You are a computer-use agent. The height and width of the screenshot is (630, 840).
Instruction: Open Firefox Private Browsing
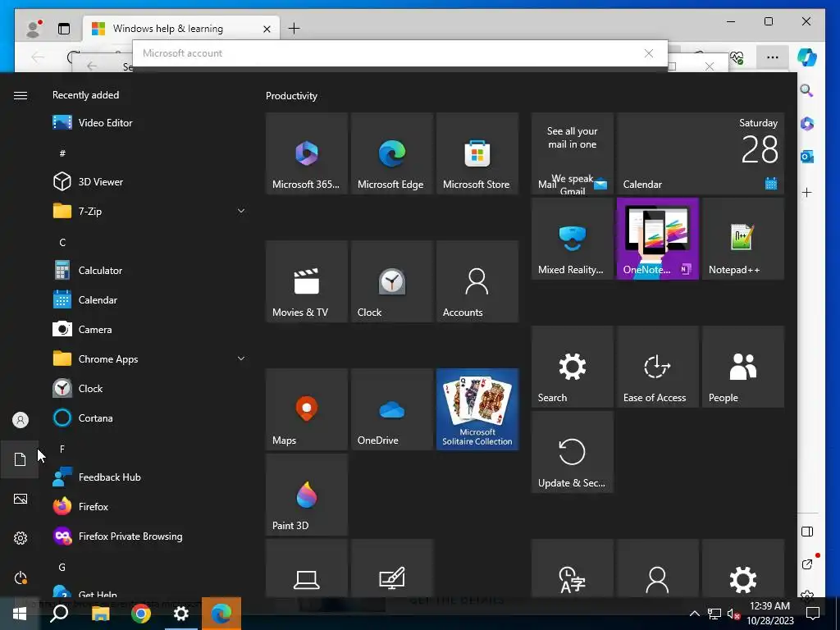(149, 536)
